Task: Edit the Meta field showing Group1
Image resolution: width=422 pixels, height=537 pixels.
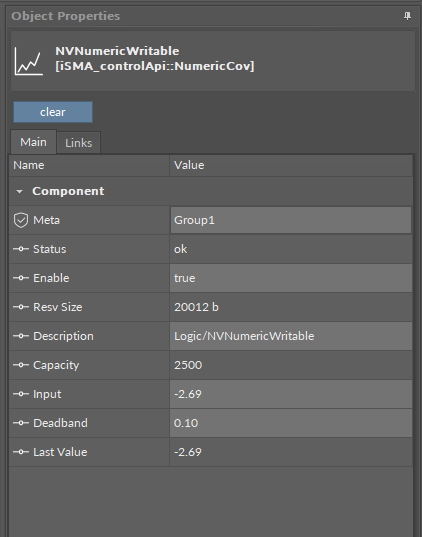Action: point(291,220)
